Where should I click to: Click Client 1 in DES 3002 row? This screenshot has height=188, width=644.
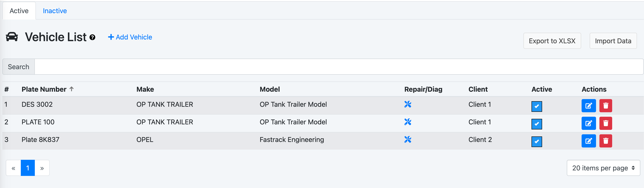(x=479, y=104)
